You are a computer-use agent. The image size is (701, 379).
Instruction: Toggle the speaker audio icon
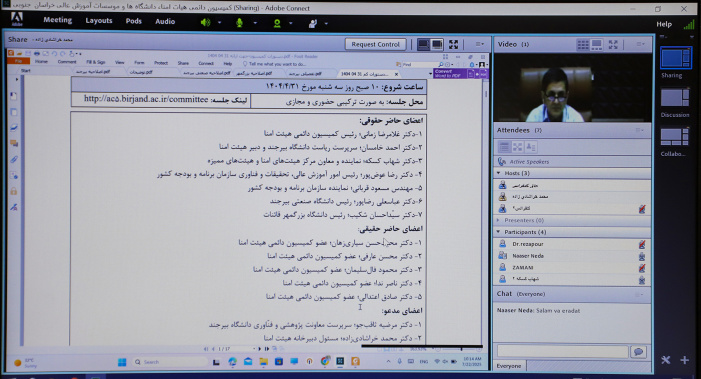[x=205, y=22]
